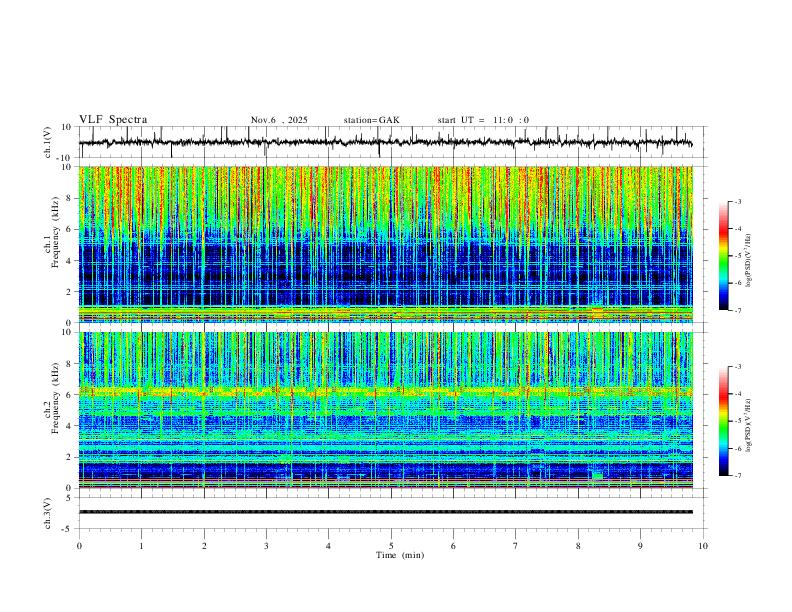Click the ch.1 spectrogram panel
The image size is (792, 612).
386,244
